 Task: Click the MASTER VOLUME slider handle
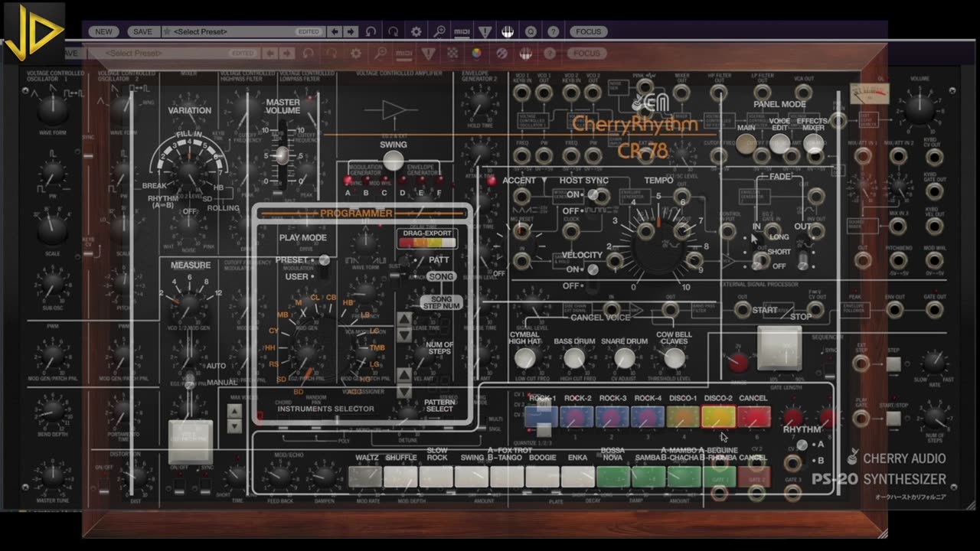282,155
